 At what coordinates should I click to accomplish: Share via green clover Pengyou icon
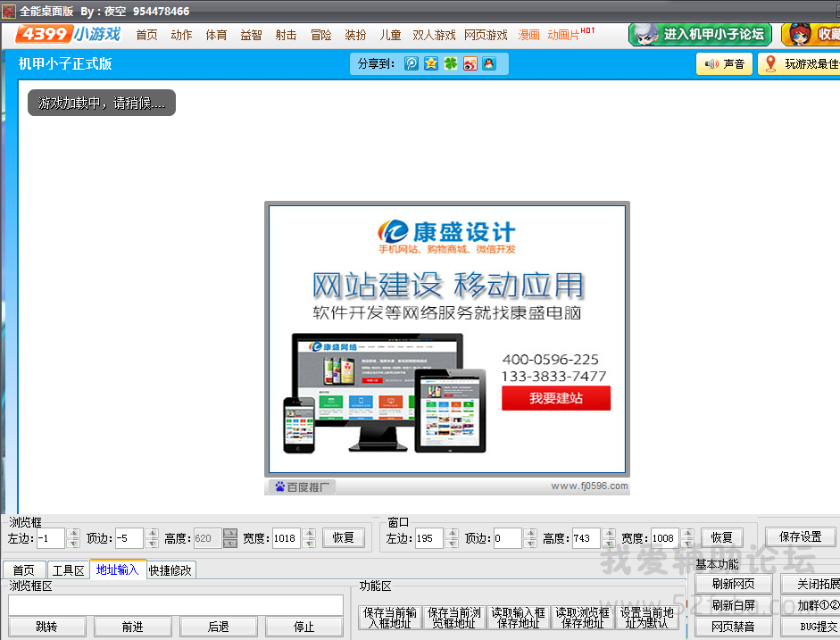451,63
